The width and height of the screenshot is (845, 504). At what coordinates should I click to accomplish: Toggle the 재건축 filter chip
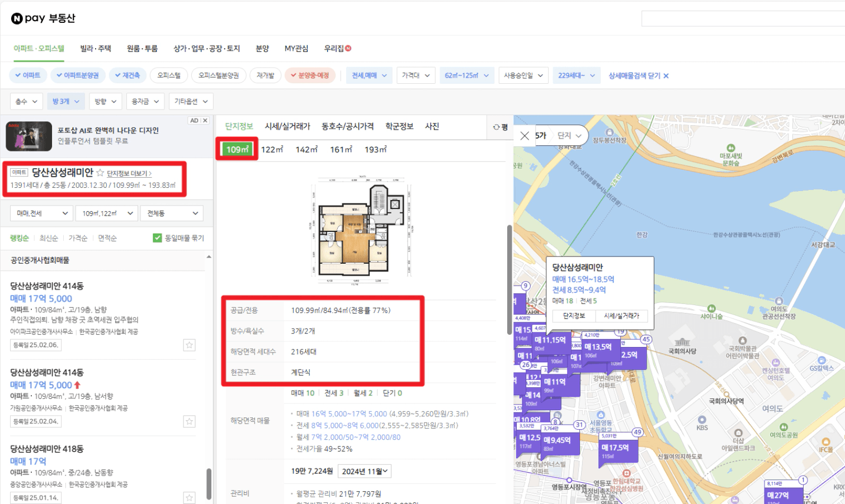pyautogui.click(x=128, y=75)
